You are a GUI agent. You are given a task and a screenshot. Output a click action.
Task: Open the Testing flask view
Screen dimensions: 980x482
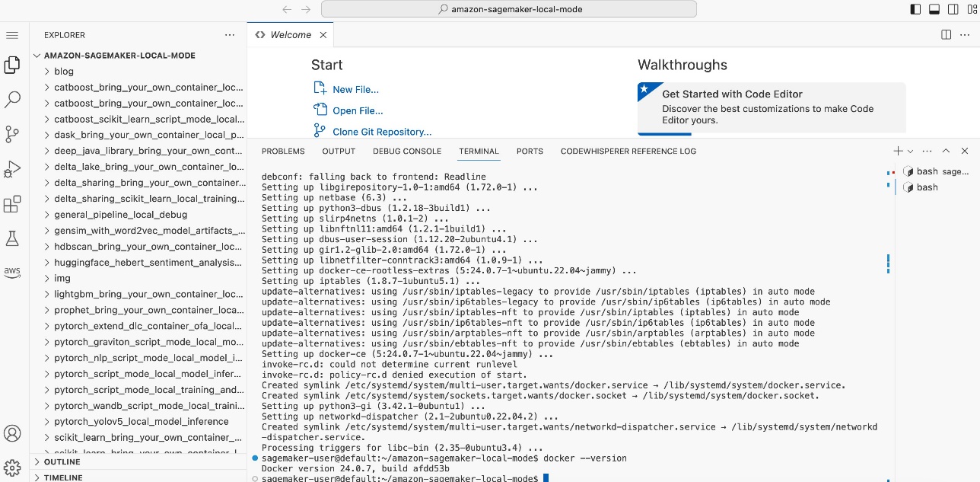tap(12, 238)
